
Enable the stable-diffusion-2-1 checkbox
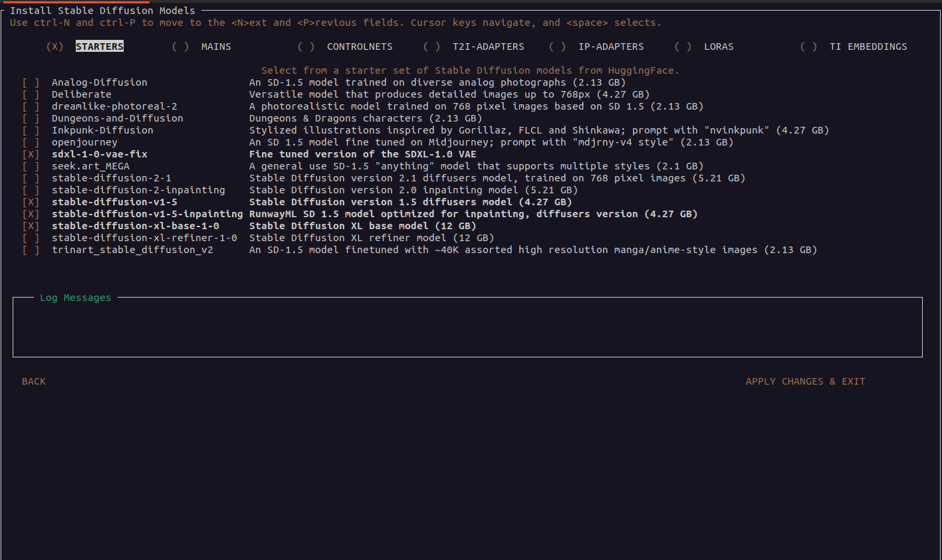(x=31, y=178)
